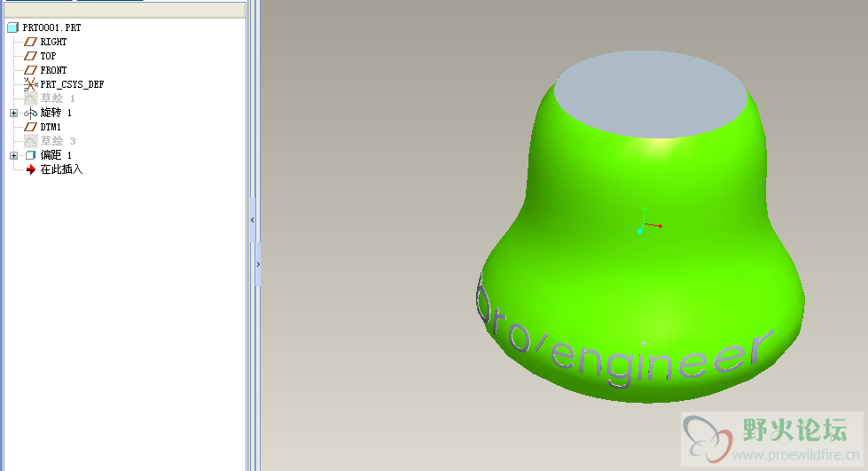Click the coordinate system triad on model
This screenshot has height=471, width=868.
649,221
